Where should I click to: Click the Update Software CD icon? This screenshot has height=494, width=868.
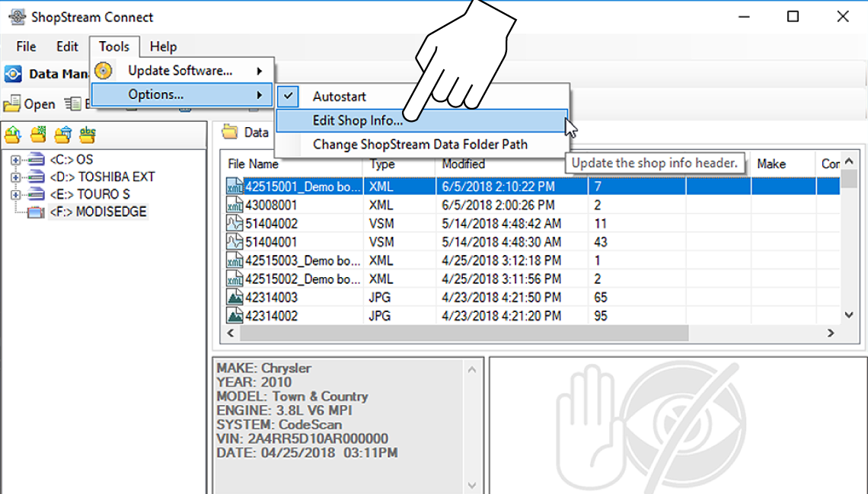pyautogui.click(x=104, y=71)
